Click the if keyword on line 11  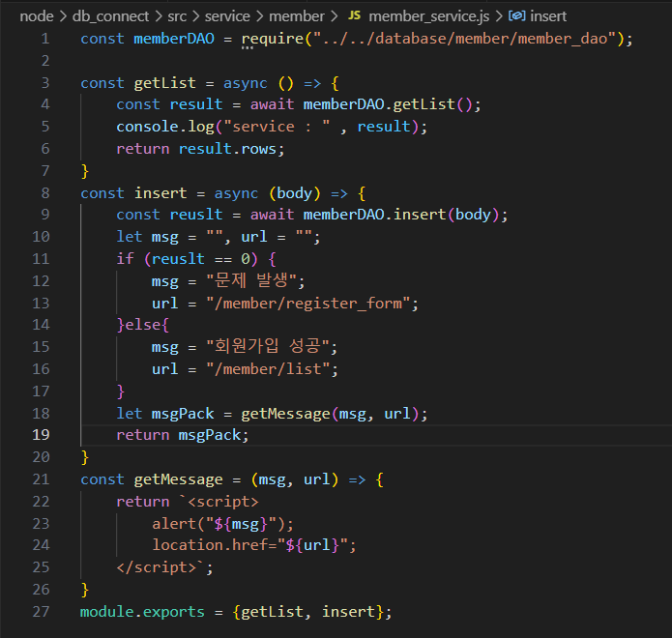125,259
